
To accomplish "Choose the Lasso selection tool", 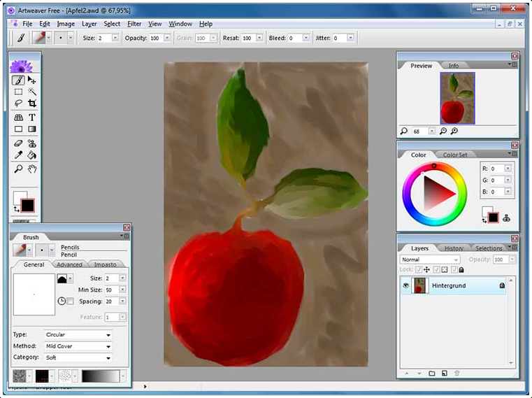I will pyautogui.click(x=19, y=104).
